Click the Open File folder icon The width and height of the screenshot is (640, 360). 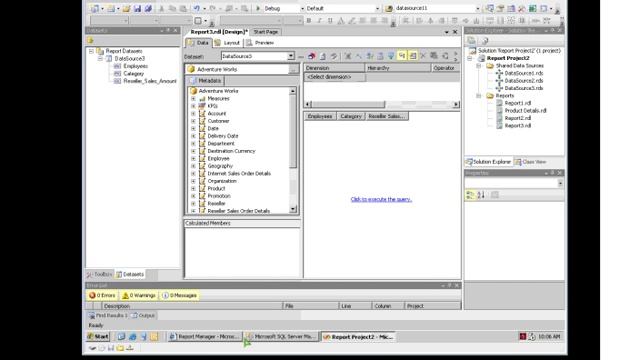(127, 8)
